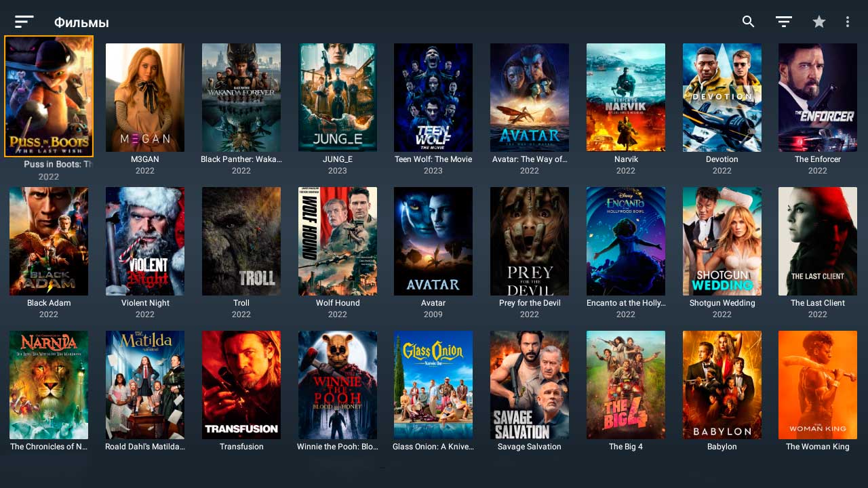Click the Narvik title label
Image resolution: width=868 pixels, height=488 pixels.
click(x=626, y=159)
